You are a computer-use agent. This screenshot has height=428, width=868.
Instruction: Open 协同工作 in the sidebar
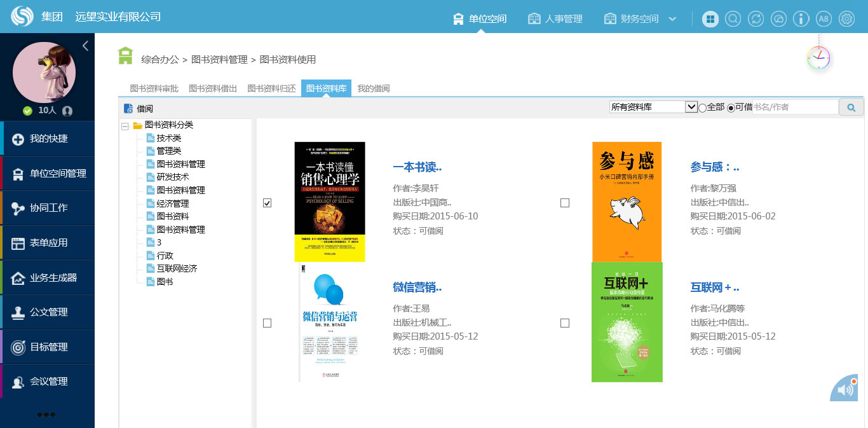click(x=47, y=207)
